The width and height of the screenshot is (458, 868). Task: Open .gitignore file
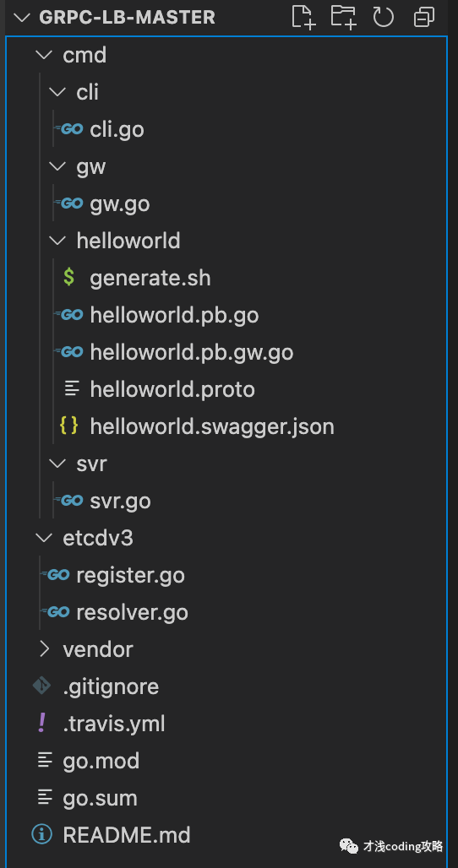coord(111,687)
